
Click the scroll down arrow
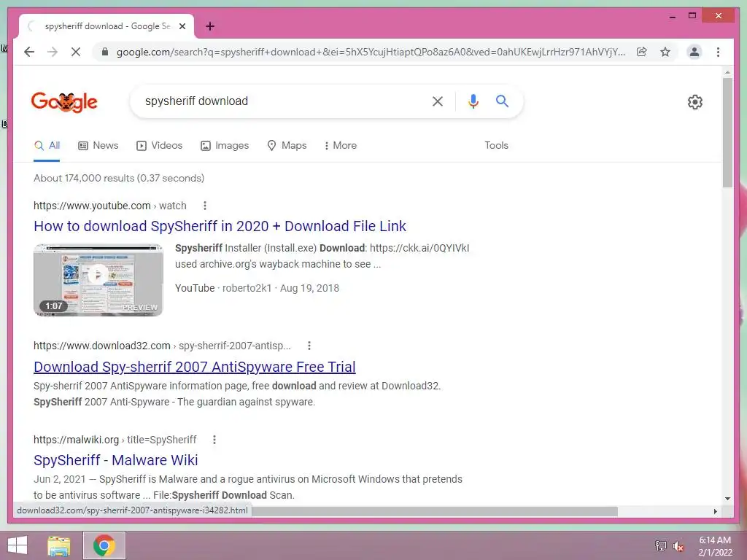point(727,499)
